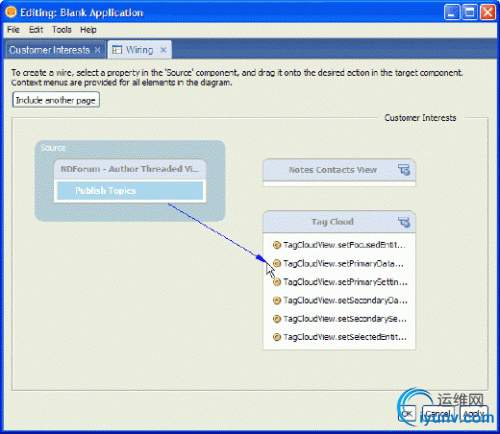Open the Help menu

(x=88, y=30)
